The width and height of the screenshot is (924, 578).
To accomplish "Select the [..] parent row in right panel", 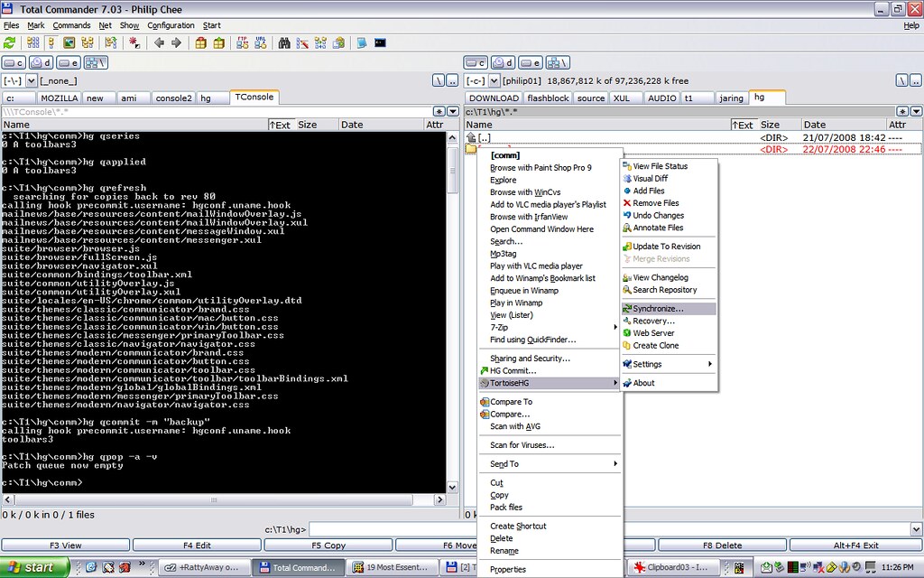I will [693, 137].
